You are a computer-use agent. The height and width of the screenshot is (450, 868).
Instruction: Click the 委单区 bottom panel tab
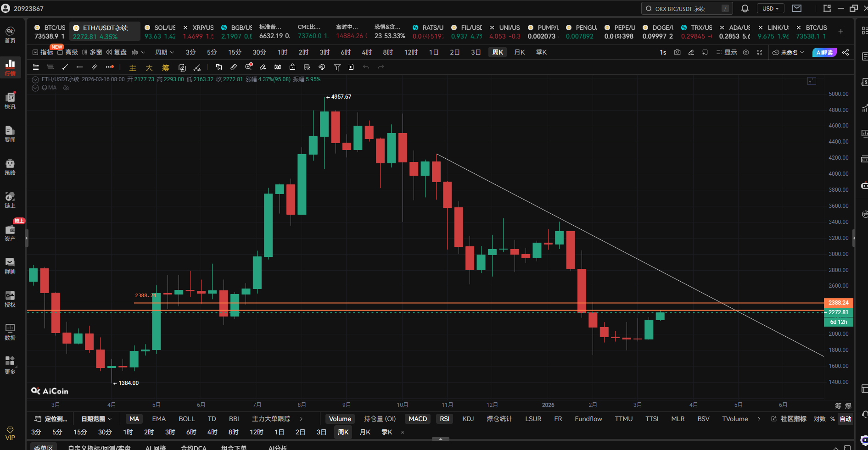pos(44,447)
